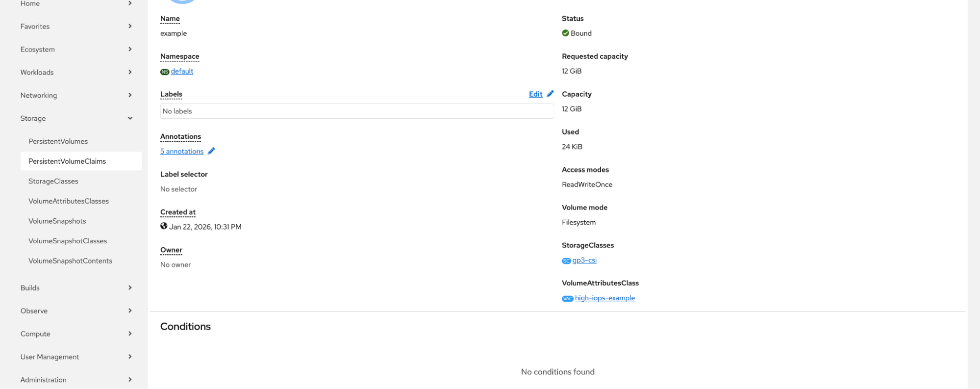
Task: Expand the Networking navigation section
Action: (130, 95)
